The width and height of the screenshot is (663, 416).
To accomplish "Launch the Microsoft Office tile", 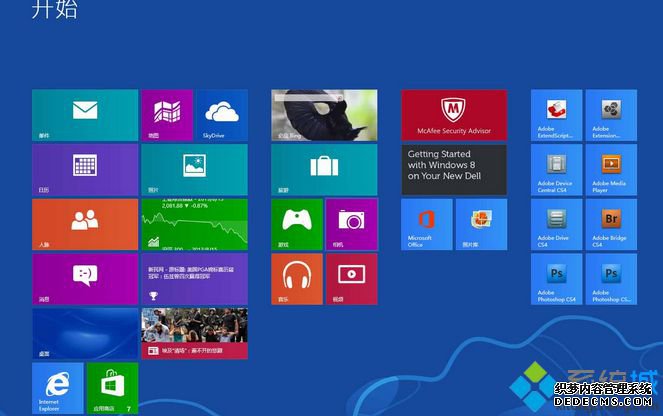I will [427, 224].
